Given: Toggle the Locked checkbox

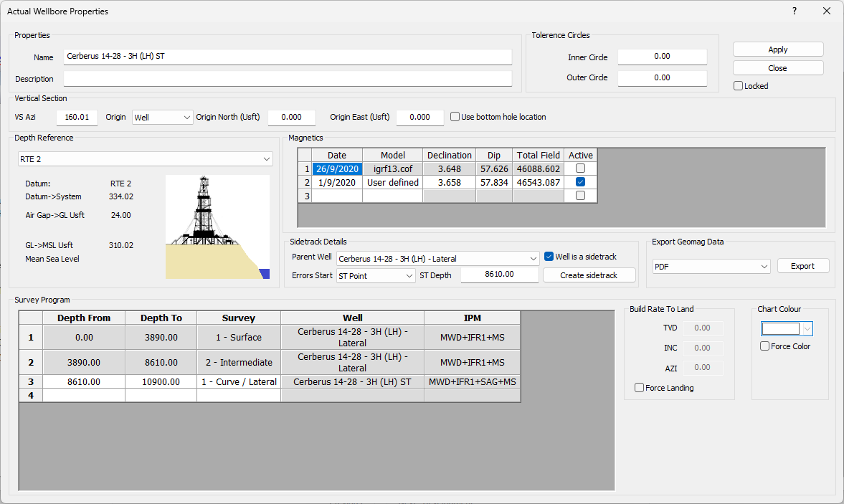Looking at the screenshot, I should tap(739, 86).
